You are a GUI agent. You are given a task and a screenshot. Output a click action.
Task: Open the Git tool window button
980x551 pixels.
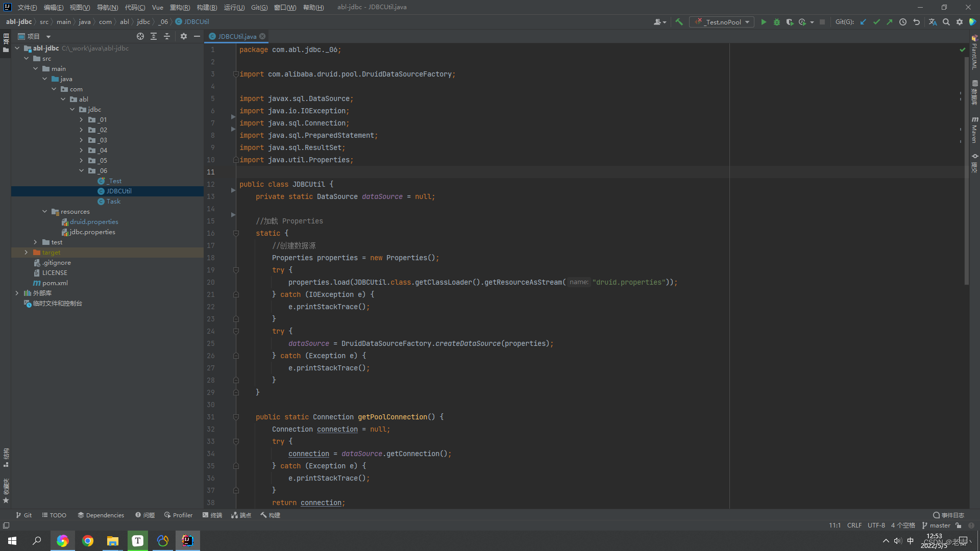pyautogui.click(x=23, y=515)
